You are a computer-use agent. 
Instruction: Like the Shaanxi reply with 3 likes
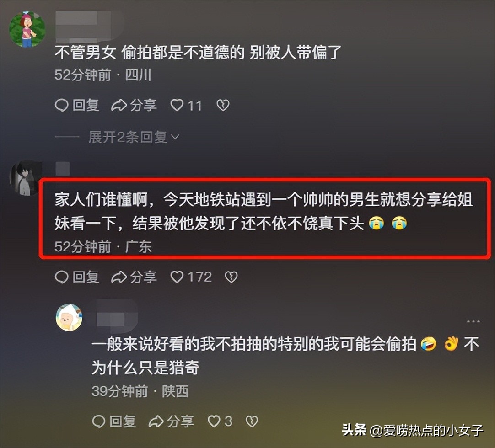[x=220, y=421]
